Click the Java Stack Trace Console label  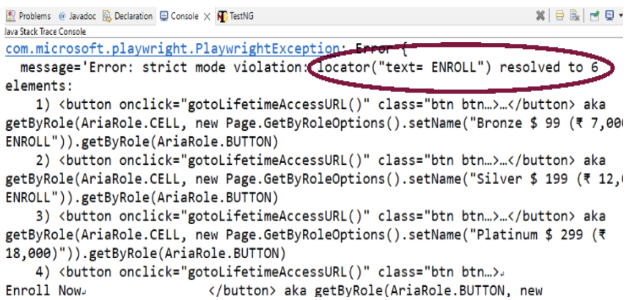click(45, 32)
